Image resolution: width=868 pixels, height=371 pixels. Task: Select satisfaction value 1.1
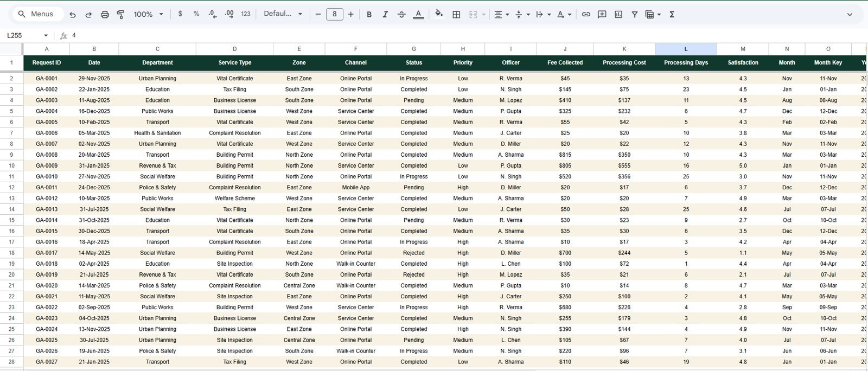point(743,253)
